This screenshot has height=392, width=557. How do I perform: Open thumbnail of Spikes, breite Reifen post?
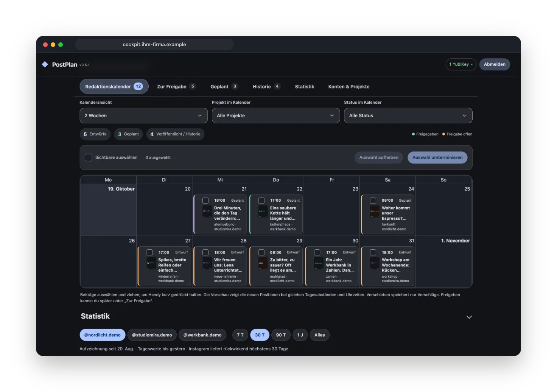coord(151,263)
